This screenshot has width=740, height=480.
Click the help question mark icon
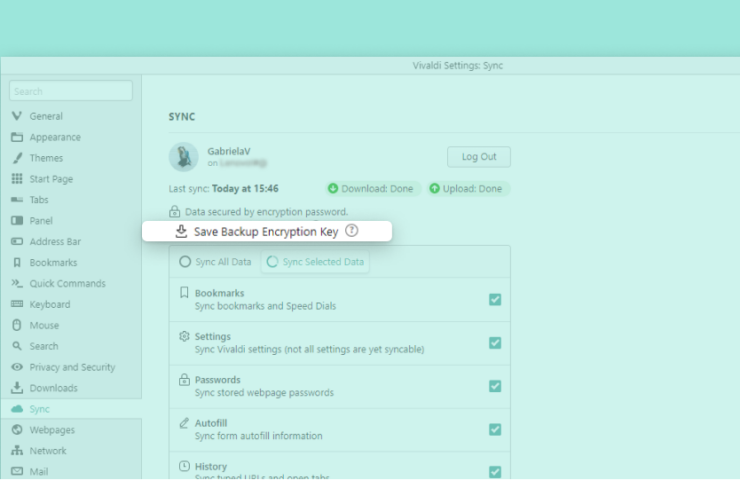click(352, 231)
